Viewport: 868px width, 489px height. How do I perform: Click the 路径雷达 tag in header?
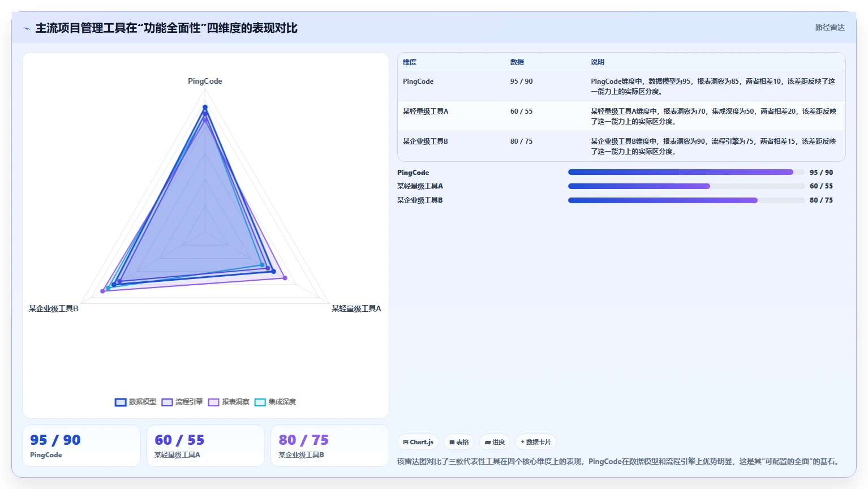click(x=830, y=27)
